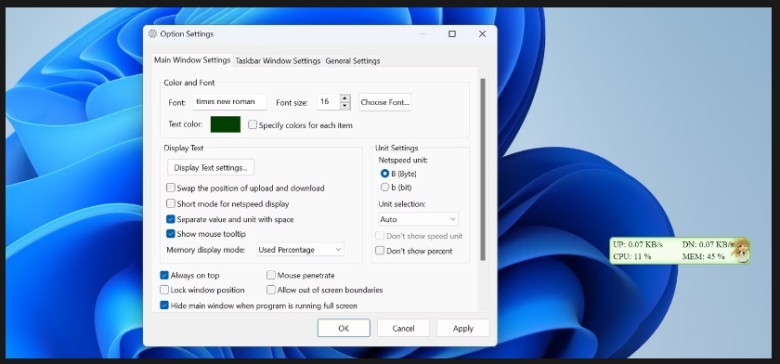Click Apply to save settings
Image resolution: width=780 pixels, height=364 pixels.
[x=463, y=328]
